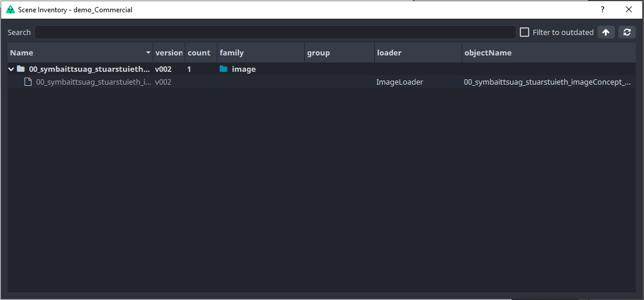Click the sort arrow in Name header
The width and height of the screenshot is (644, 300).
[x=148, y=53]
